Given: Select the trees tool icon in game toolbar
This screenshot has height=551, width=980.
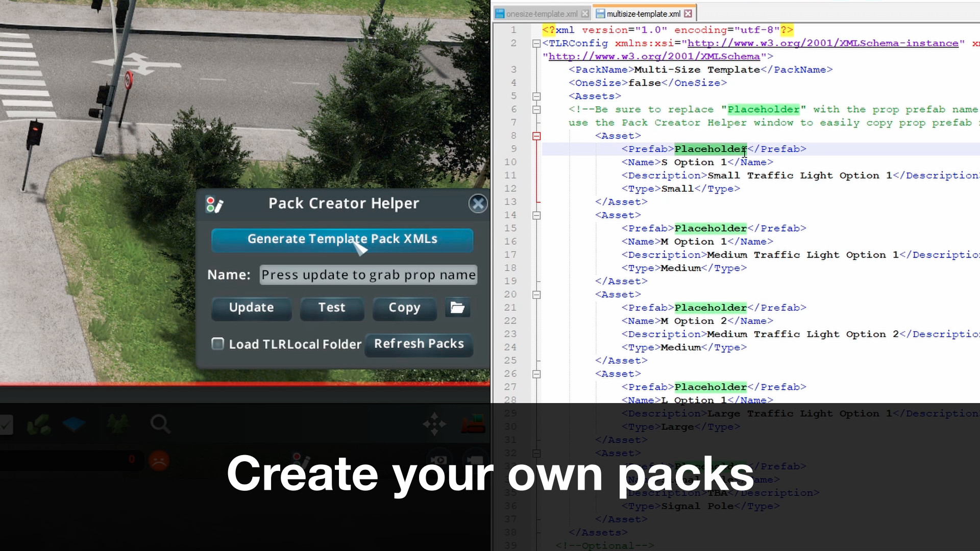Looking at the screenshot, I should [118, 423].
